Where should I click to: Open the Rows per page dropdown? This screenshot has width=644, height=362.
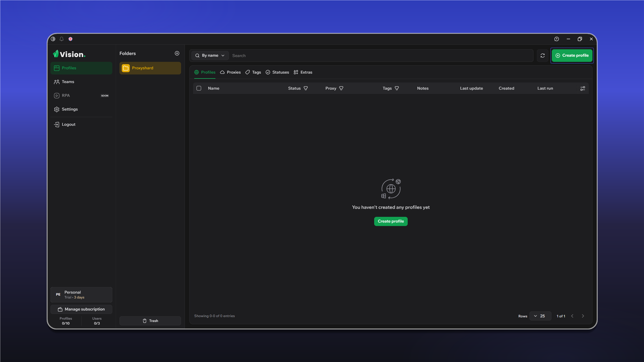(540, 316)
